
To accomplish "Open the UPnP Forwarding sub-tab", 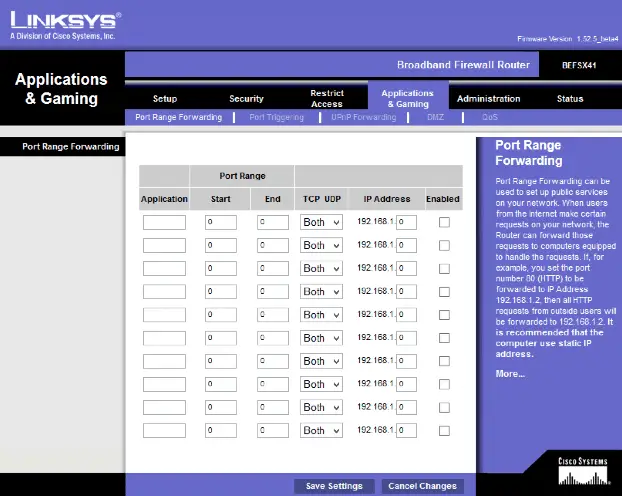I will [364, 117].
